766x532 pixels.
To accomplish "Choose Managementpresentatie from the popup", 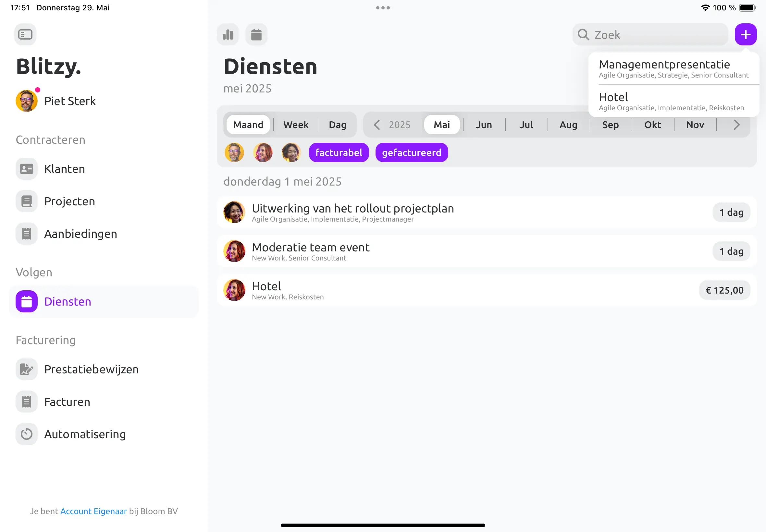I will [673, 68].
